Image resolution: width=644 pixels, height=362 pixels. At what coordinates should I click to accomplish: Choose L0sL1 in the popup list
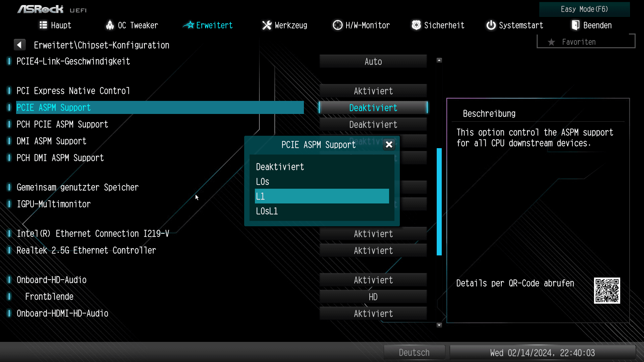322,211
